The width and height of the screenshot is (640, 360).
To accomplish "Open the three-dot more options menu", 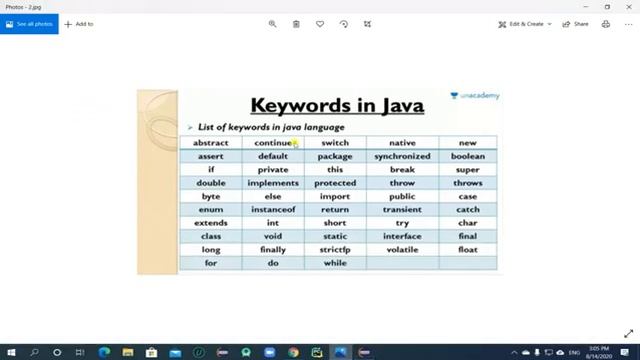I will 628,24.
